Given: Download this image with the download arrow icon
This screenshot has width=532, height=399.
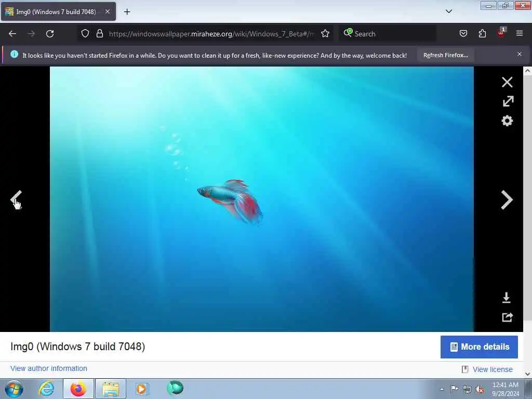Looking at the screenshot, I should point(506,298).
